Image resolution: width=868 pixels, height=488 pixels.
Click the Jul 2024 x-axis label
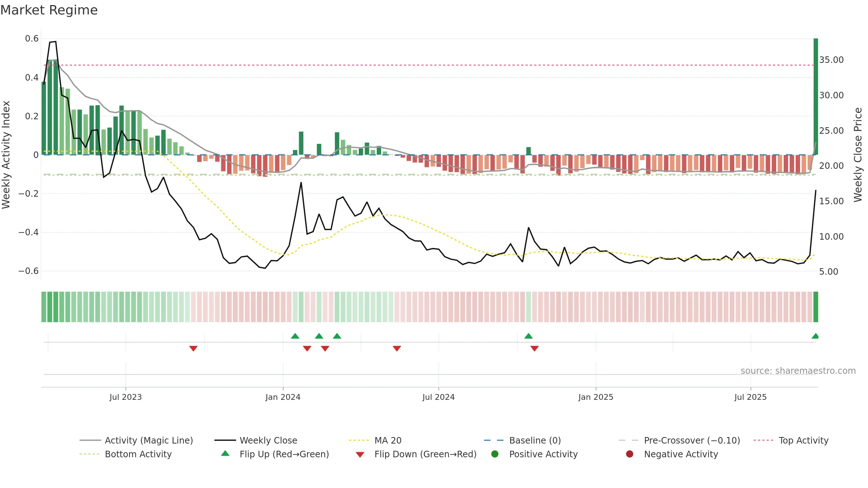point(438,397)
